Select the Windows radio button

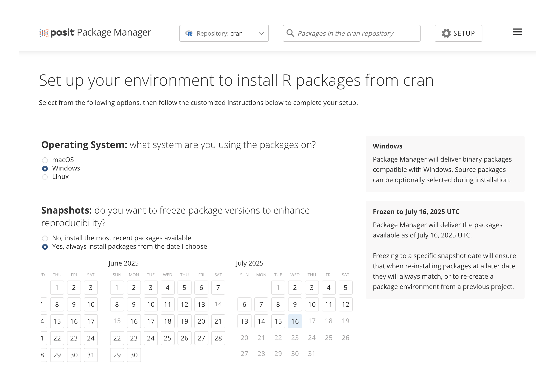(45, 168)
